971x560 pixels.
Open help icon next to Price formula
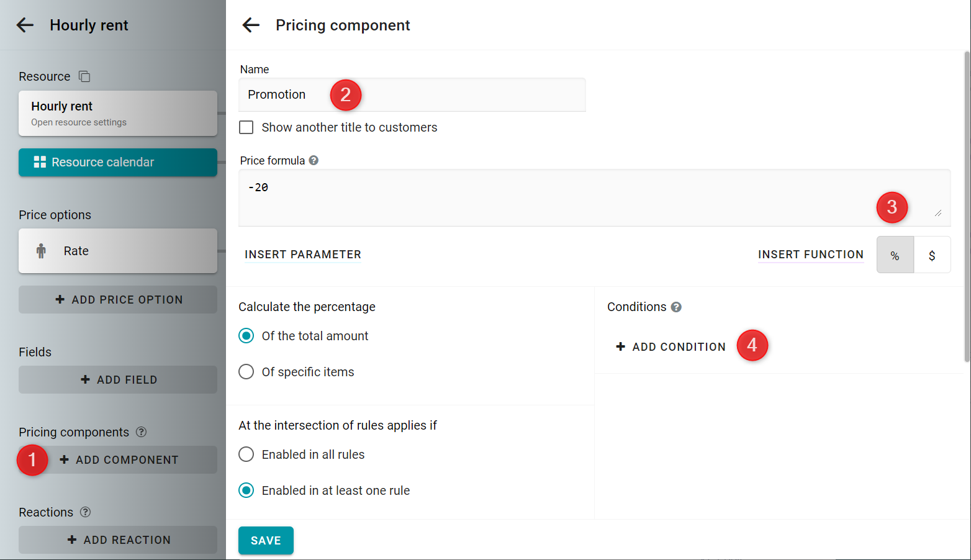click(x=314, y=160)
